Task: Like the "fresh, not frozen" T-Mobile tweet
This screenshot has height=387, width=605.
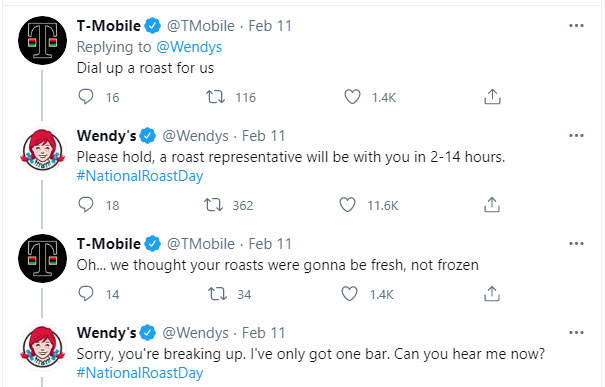Action: point(350,294)
